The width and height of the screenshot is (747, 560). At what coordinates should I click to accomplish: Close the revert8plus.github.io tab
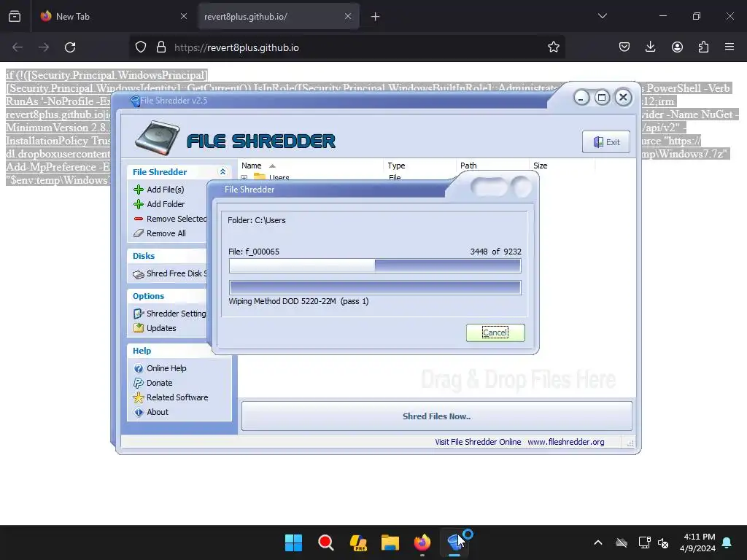348,16
